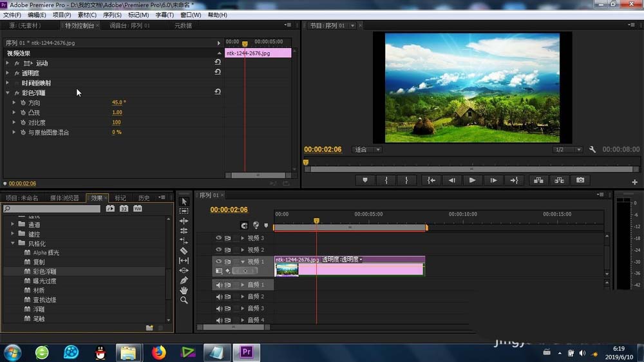
Task: Switch to 媒体浏览器 tab
Action: point(64,198)
